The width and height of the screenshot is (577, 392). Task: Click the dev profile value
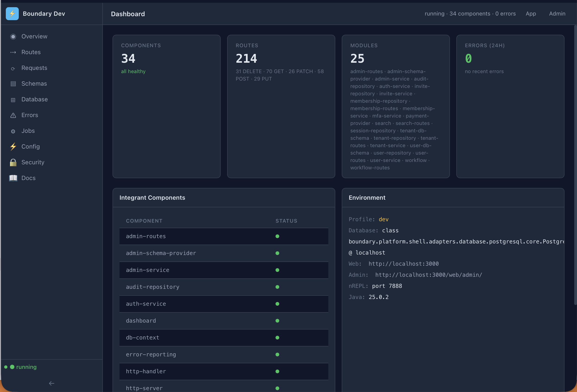point(384,219)
